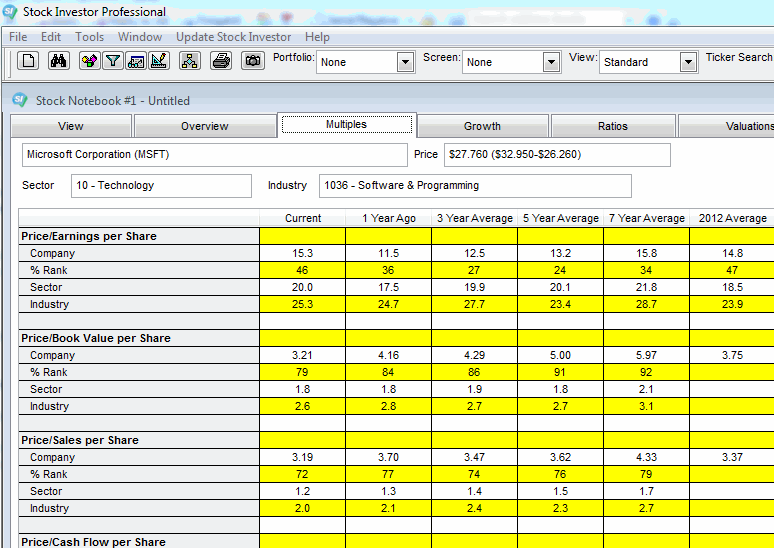The height and width of the screenshot is (548, 774).
Task: Open the Update Stock Investor menu
Action: (x=233, y=37)
